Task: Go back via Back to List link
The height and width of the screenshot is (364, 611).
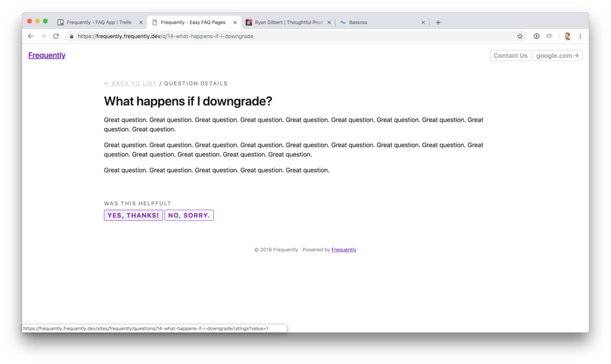Action: [130, 84]
